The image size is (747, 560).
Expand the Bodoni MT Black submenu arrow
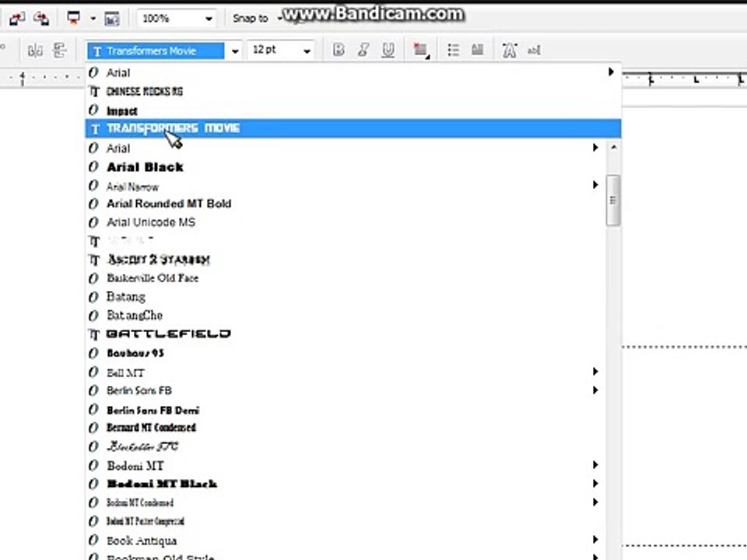coord(595,483)
